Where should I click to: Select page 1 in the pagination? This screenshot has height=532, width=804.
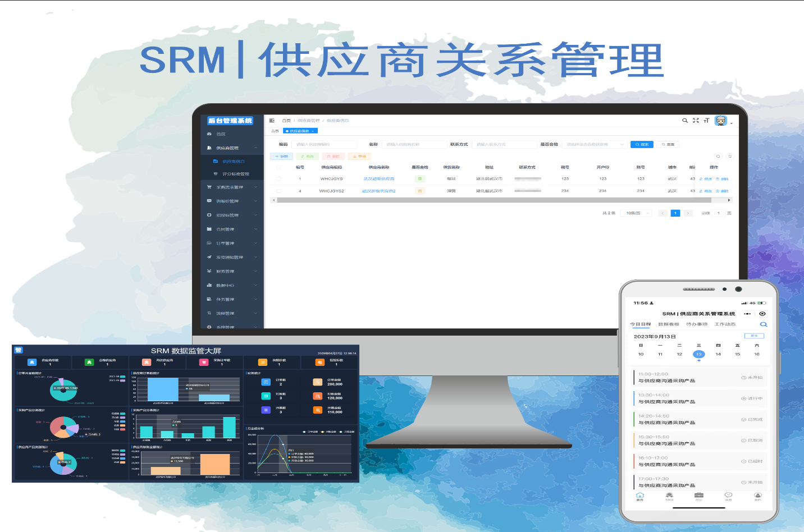tap(675, 213)
